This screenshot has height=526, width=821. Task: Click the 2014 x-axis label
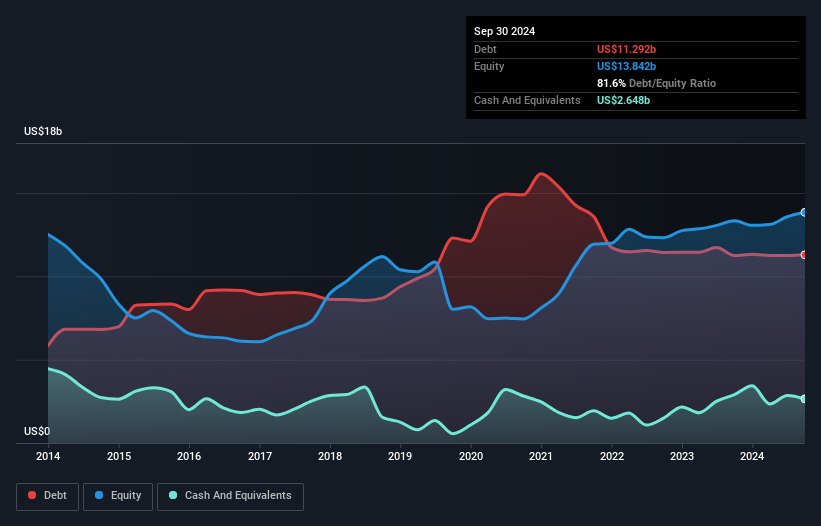coord(48,456)
